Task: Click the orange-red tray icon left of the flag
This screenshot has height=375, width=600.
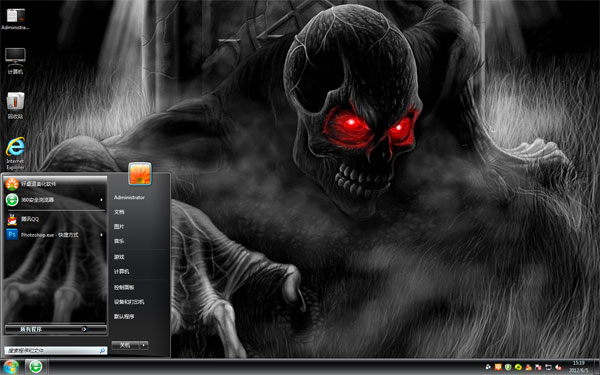Action: [x=528, y=367]
